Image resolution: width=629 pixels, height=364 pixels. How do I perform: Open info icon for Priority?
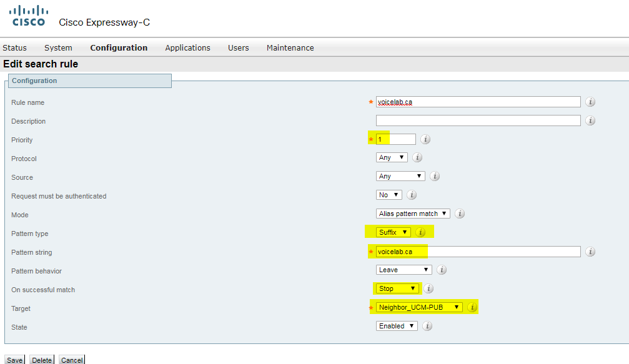pyautogui.click(x=425, y=139)
